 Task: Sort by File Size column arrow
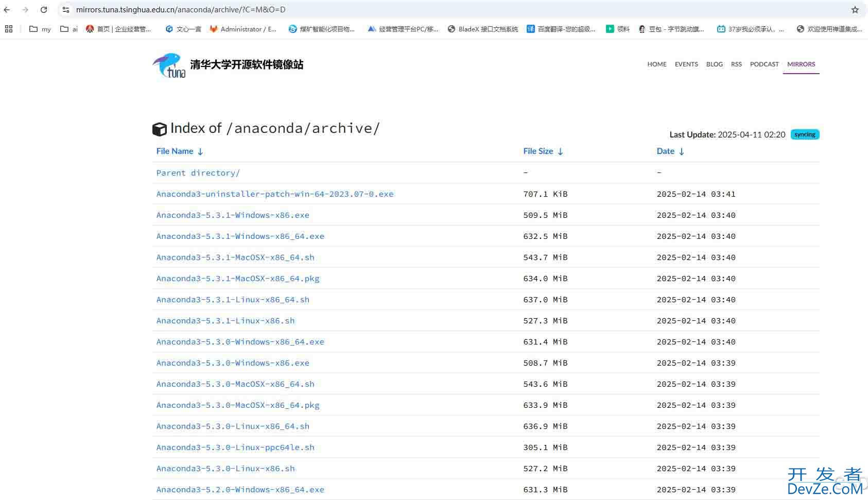(560, 151)
